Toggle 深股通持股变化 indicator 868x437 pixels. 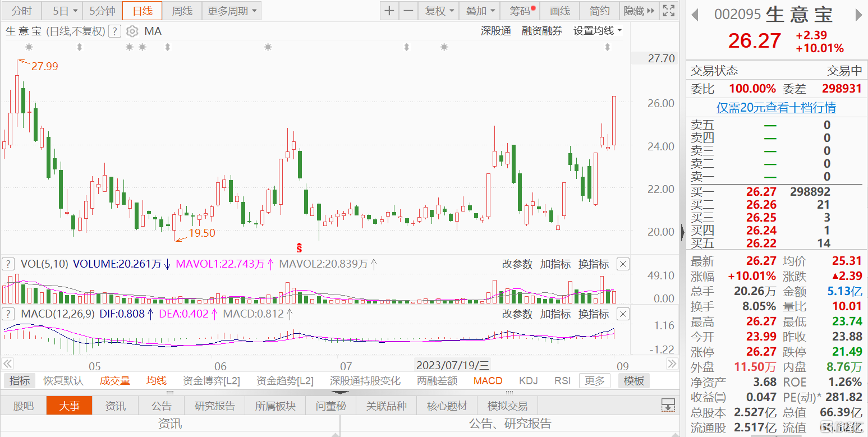click(x=365, y=381)
